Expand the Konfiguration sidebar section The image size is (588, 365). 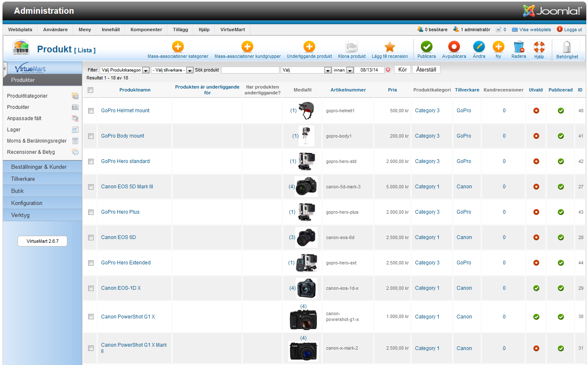pos(42,203)
